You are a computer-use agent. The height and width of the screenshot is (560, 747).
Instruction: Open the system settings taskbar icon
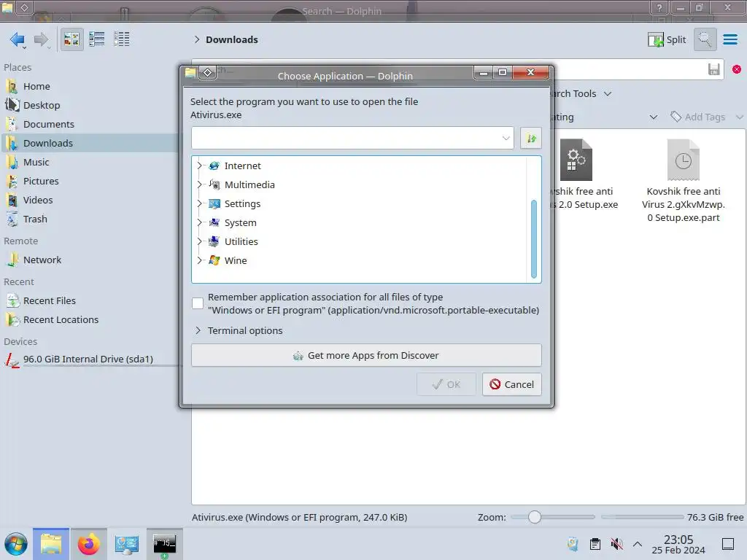pos(126,544)
